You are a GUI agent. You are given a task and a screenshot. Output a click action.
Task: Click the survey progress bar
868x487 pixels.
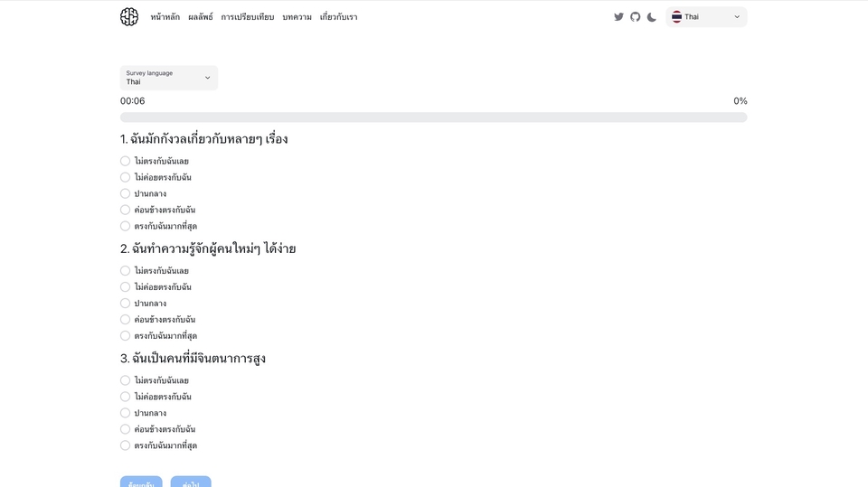point(433,117)
